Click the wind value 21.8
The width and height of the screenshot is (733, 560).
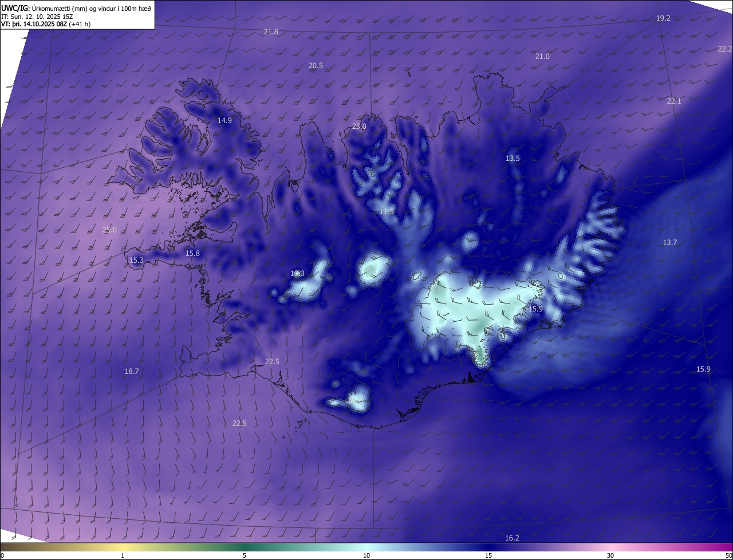coord(271,32)
